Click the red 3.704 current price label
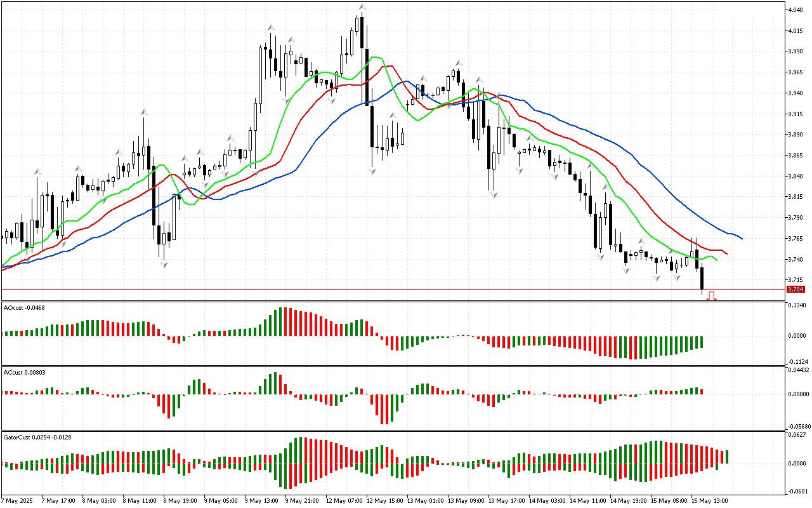 coord(795,290)
